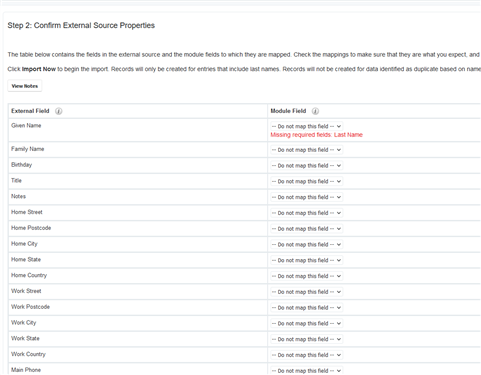Click the 'External Field' column header
The image size is (481, 375).
pyautogui.click(x=30, y=111)
